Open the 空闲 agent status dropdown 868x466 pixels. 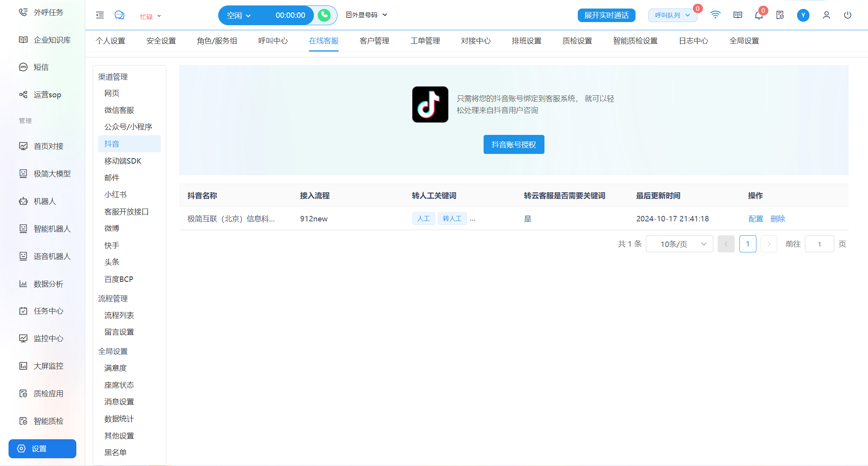[239, 16]
